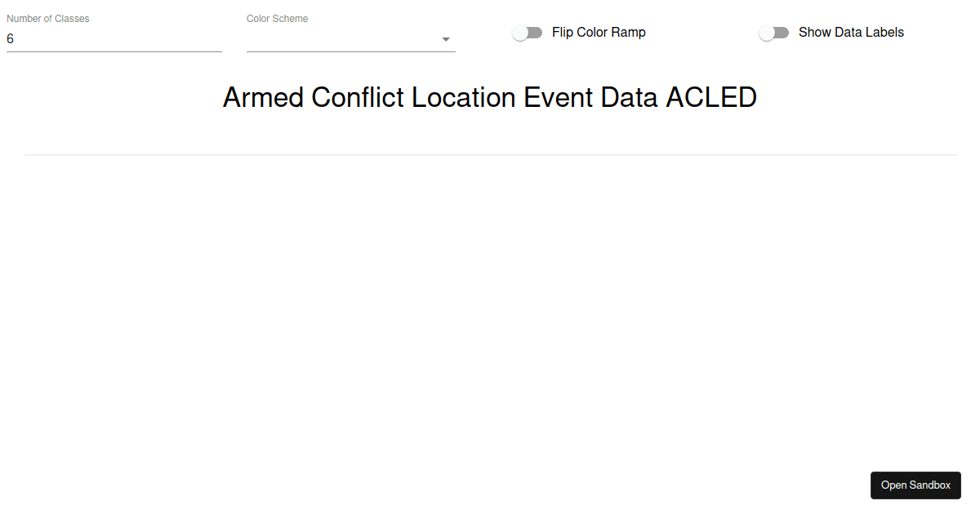The width and height of the screenshot is (980, 514).
Task: Click the knob of the Flip Color Ramp switch
Action: (520, 33)
